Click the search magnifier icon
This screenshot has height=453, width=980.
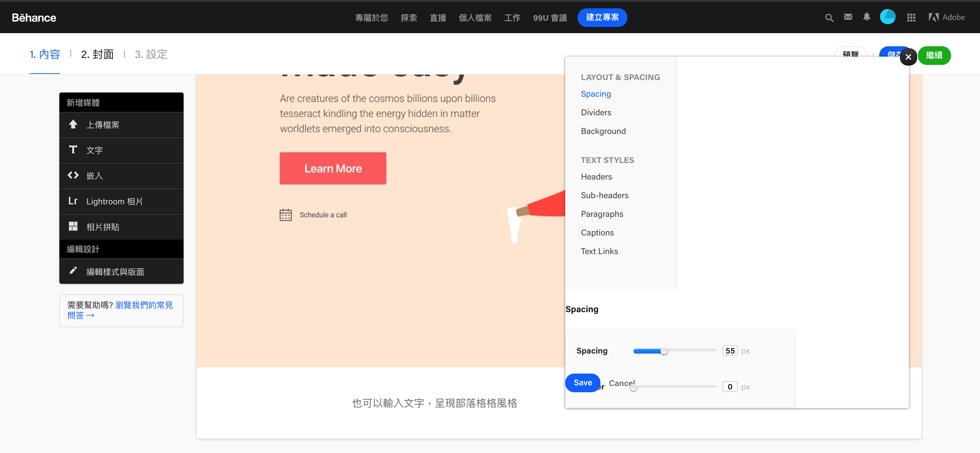(829, 18)
